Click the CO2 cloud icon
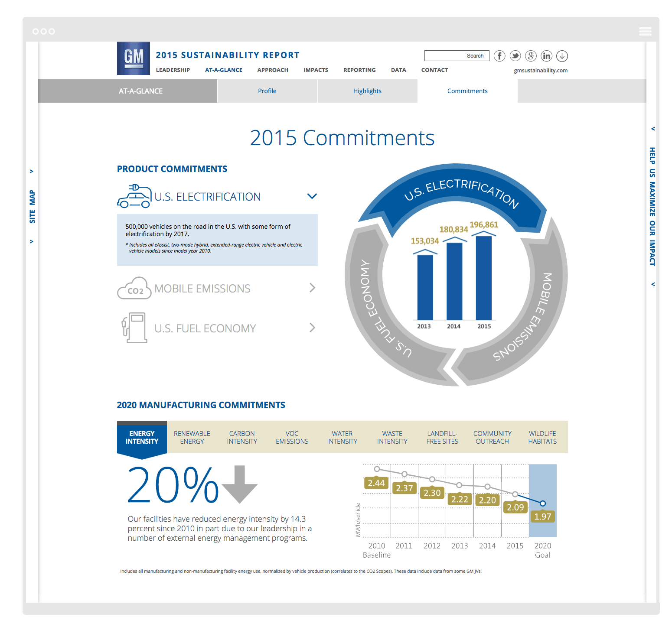672x643 pixels. click(134, 289)
